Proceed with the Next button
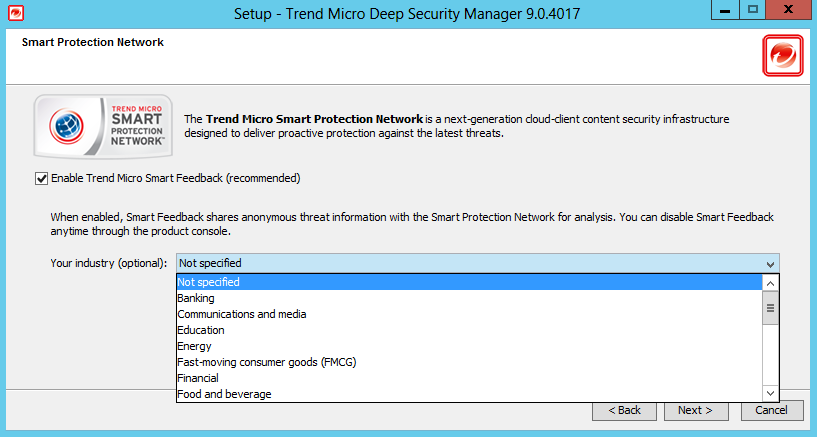Screen dimensions: 817x437 695,410
